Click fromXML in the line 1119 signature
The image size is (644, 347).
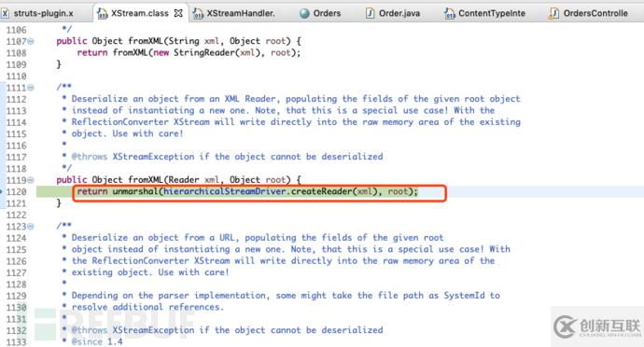(146, 180)
